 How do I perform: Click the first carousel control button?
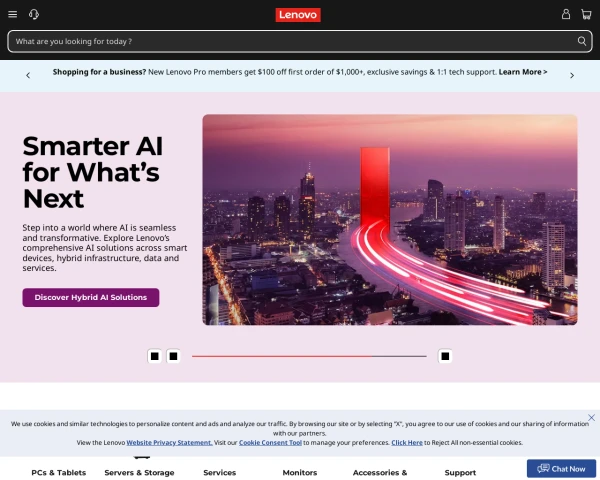pyautogui.click(x=155, y=356)
